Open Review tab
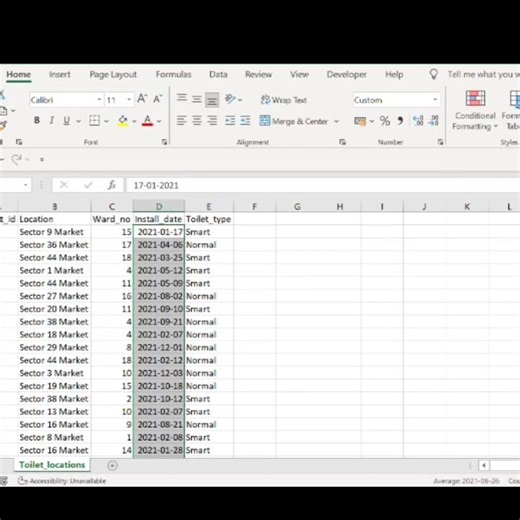The height and width of the screenshot is (520, 520). click(258, 74)
